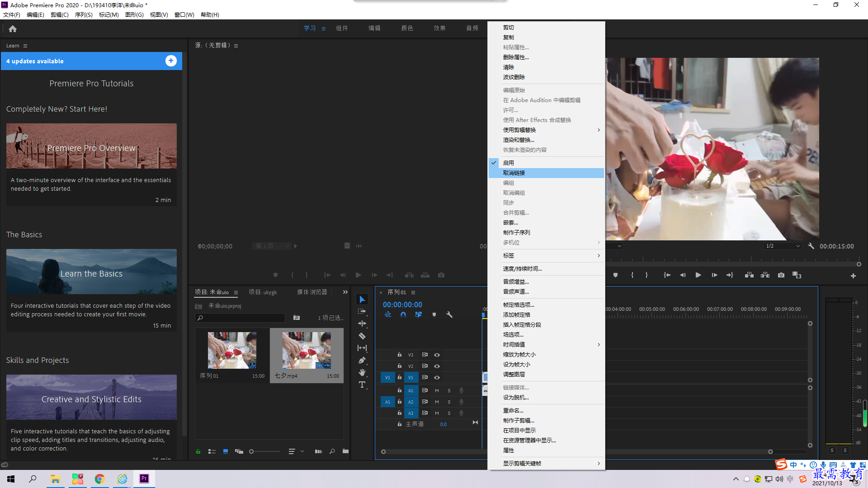Screen dimensions: 868x488
Task: Toggle lock on track V3
Action: tap(399, 355)
